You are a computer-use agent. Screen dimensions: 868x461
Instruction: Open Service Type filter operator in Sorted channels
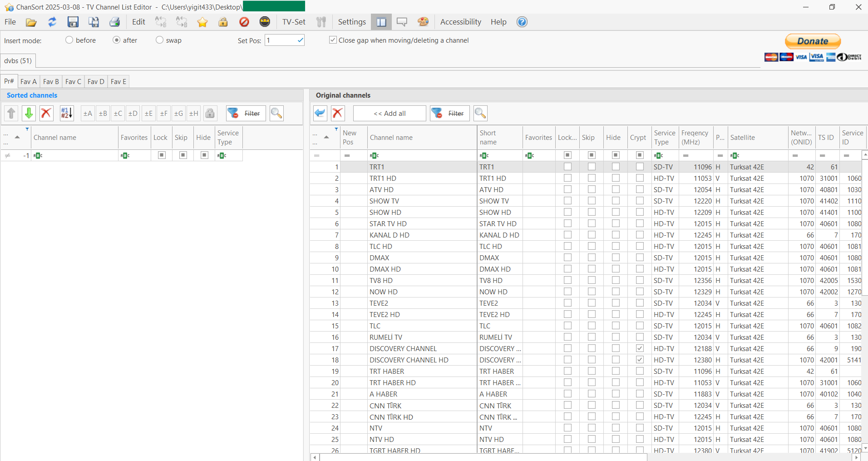coord(222,156)
